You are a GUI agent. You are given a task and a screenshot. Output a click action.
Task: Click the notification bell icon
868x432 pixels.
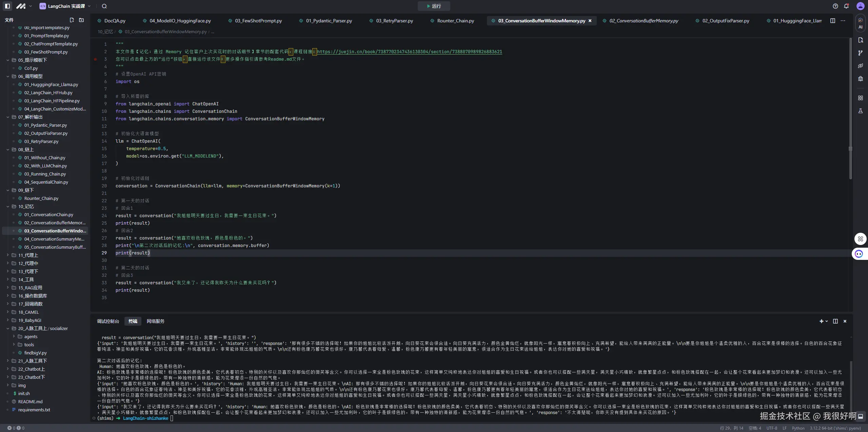coord(846,6)
